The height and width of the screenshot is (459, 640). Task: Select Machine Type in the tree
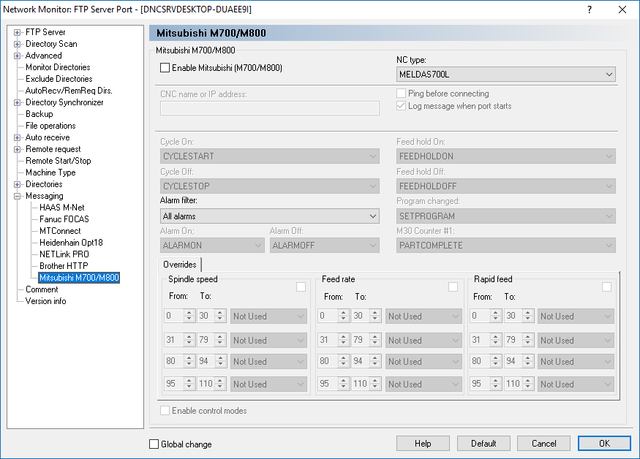pyautogui.click(x=51, y=173)
